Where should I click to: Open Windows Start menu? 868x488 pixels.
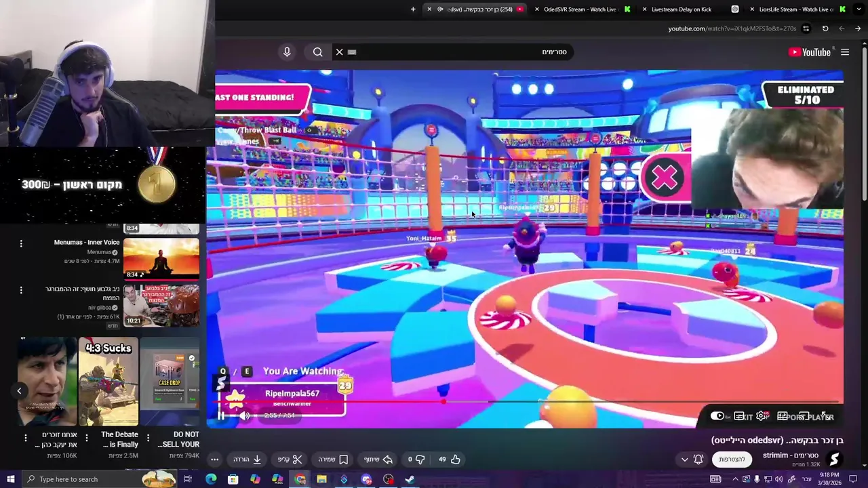(x=10, y=479)
